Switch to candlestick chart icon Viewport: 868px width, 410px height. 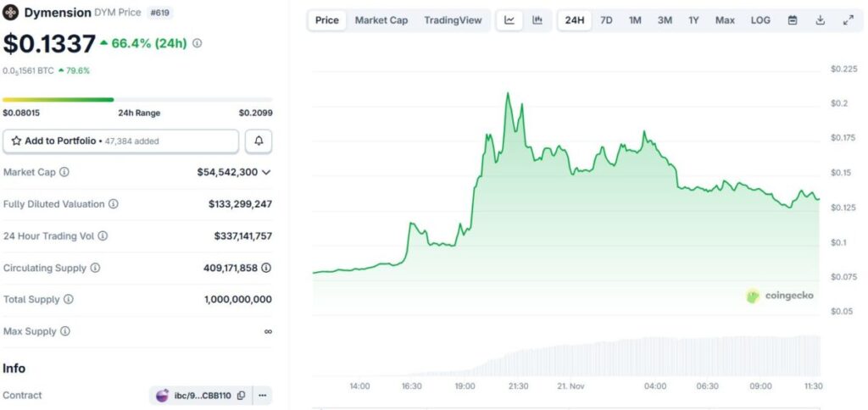(x=537, y=20)
